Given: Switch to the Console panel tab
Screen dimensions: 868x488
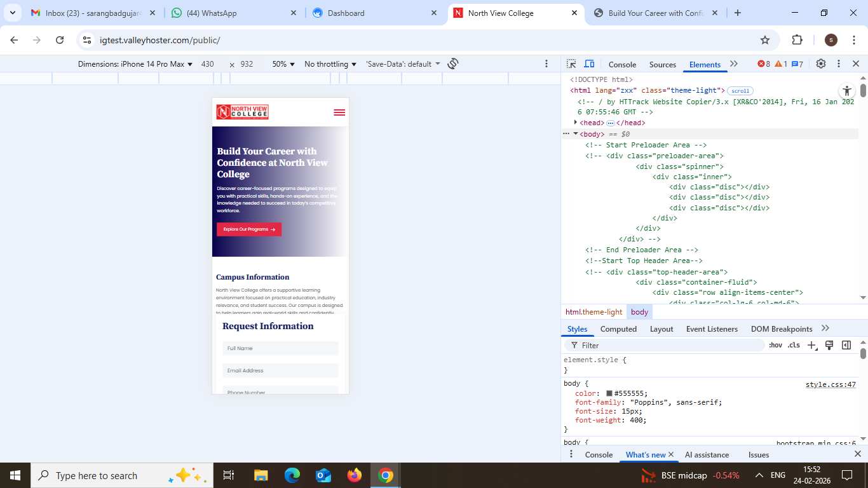Looking at the screenshot, I should click(x=622, y=64).
